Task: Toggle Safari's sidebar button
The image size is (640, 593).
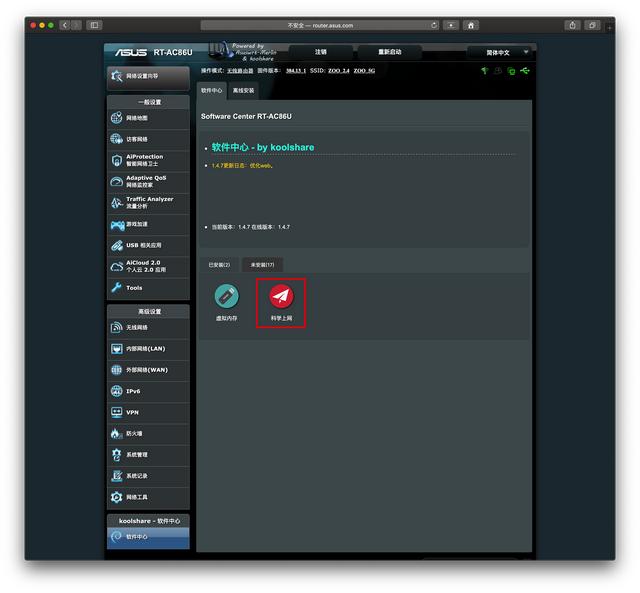Action: (x=94, y=25)
